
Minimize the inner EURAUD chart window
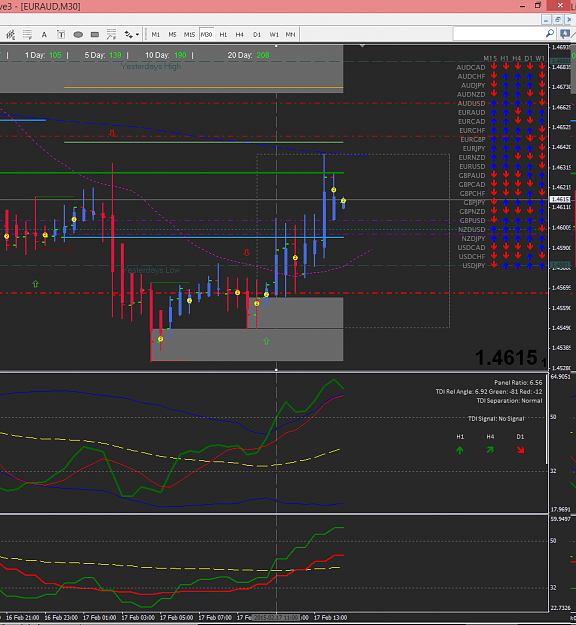pos(546,19)
